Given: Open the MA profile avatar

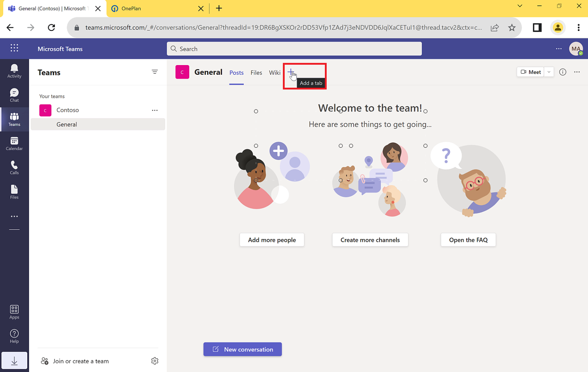Looking at the screenshot, I should coord(576,49).
